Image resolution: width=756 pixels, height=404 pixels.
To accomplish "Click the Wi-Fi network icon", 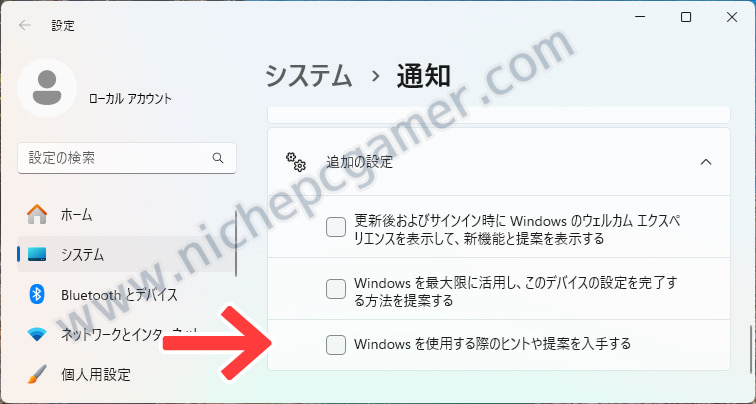I will 37,334.
